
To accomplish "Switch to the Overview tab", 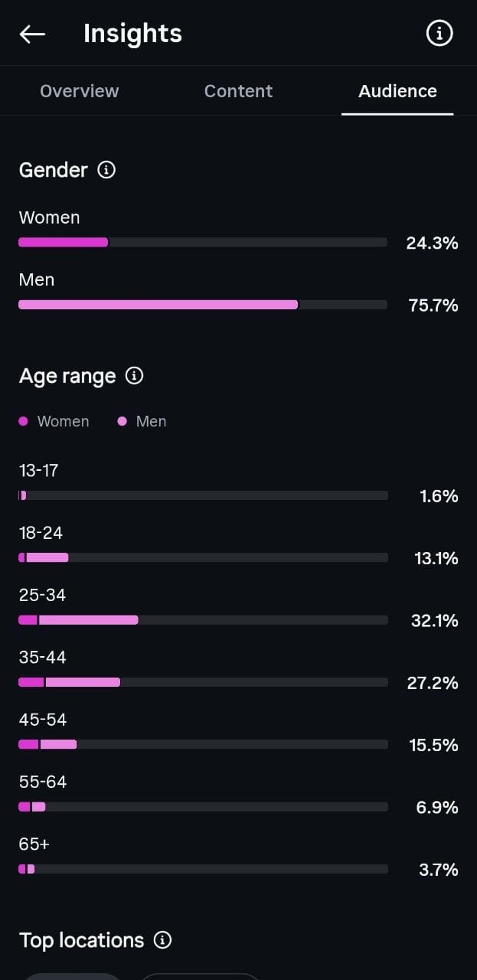I will pyautogui.click(x=80, y=91).
